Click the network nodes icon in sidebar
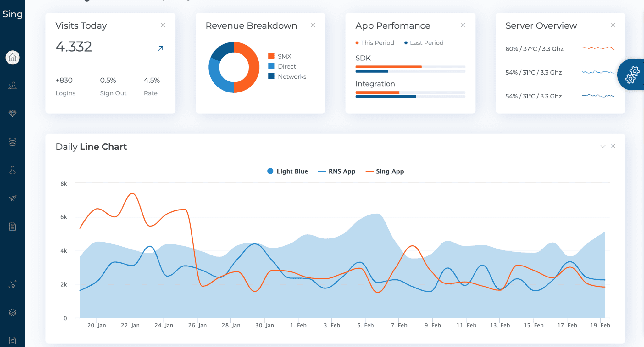Screen dimensions: 644x347 (13, 284)
